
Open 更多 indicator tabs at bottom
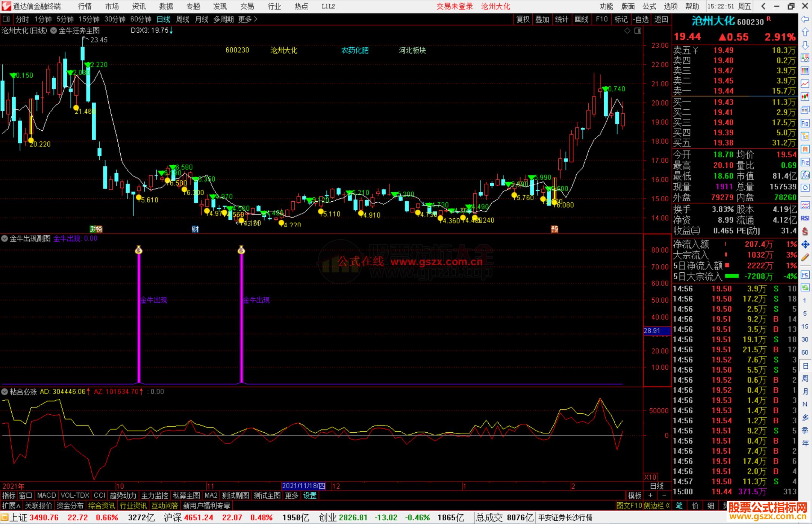291,495
